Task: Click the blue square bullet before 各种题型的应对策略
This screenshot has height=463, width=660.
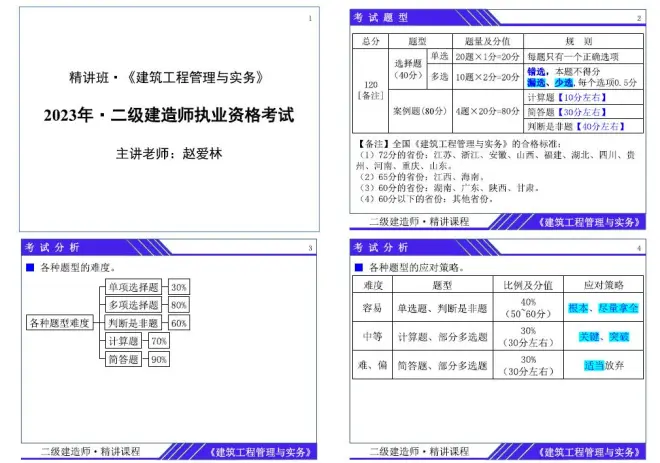Action: coord(359,267)
